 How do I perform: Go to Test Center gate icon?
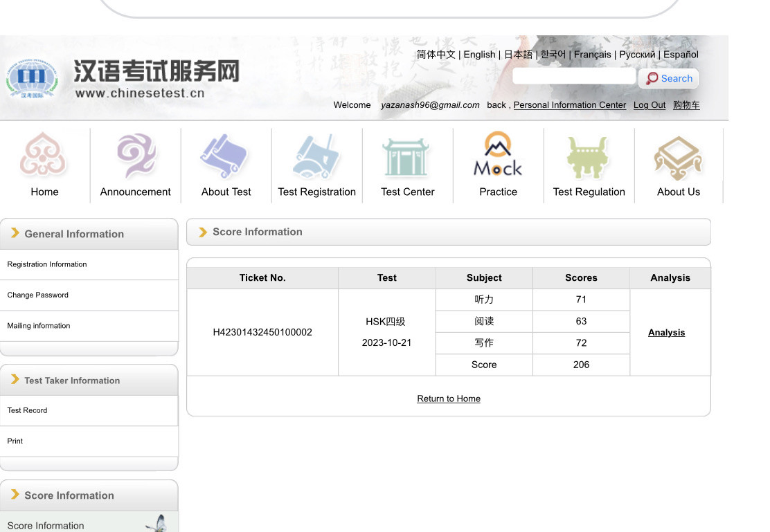[407, 156]
